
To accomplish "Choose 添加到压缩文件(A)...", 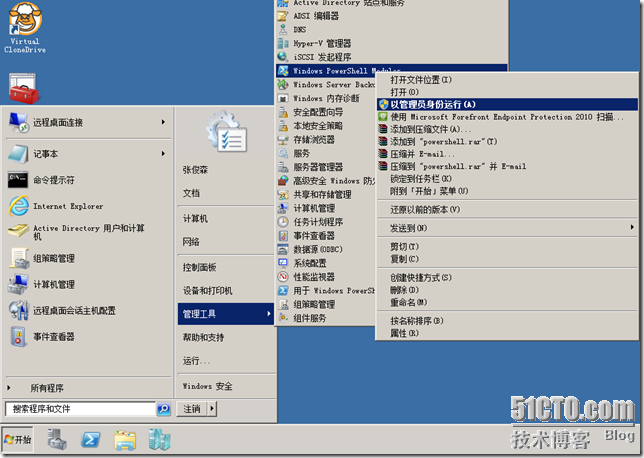I will tap(430, 129).
